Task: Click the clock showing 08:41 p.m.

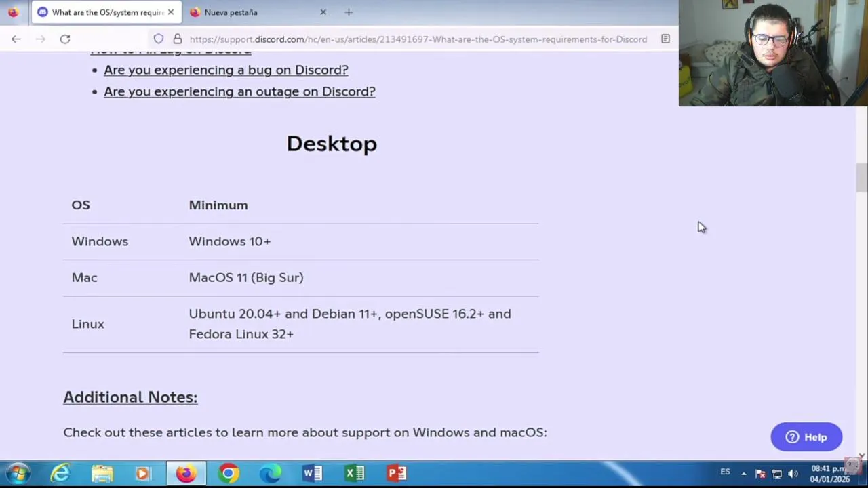Action: (x=829, y=474)
